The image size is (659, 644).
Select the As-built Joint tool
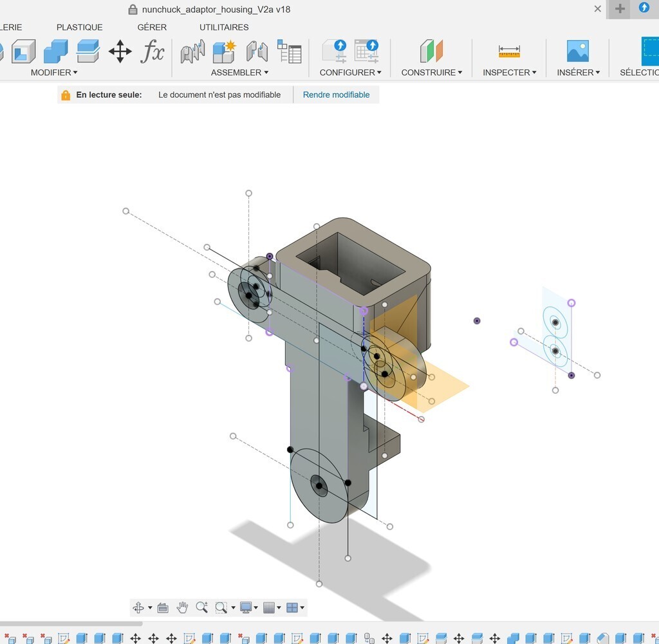tap(257, 51)
